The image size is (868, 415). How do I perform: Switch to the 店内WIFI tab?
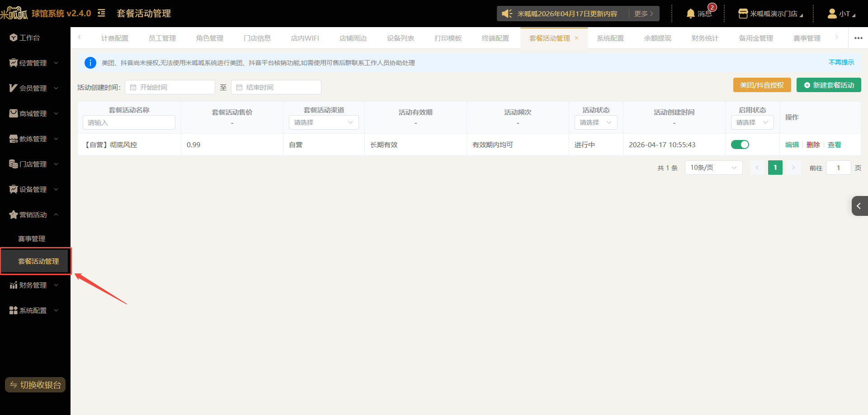(x=305, y=38)
